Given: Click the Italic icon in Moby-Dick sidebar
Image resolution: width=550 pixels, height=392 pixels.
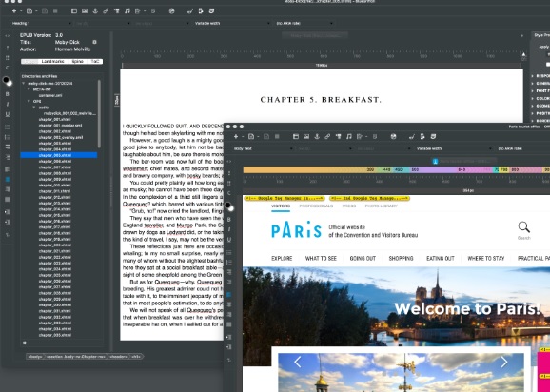Looking at the screenshot, I should pos(8,104).
